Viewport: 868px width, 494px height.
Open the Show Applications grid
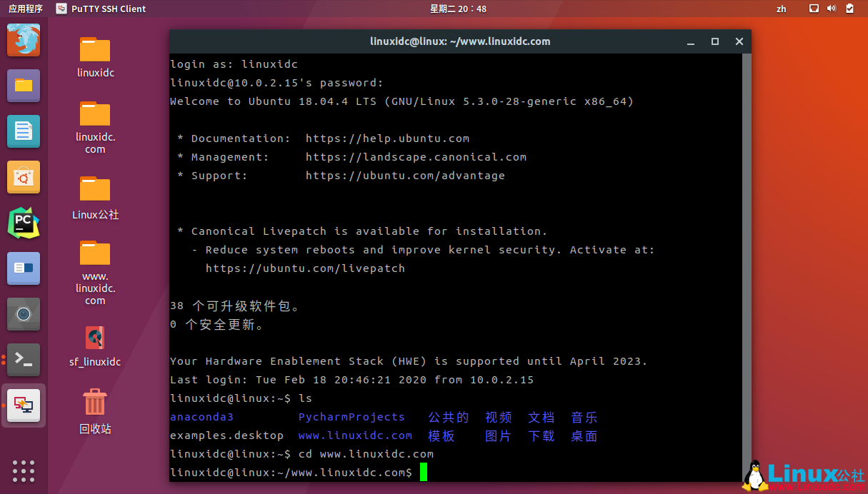(24, 470)
